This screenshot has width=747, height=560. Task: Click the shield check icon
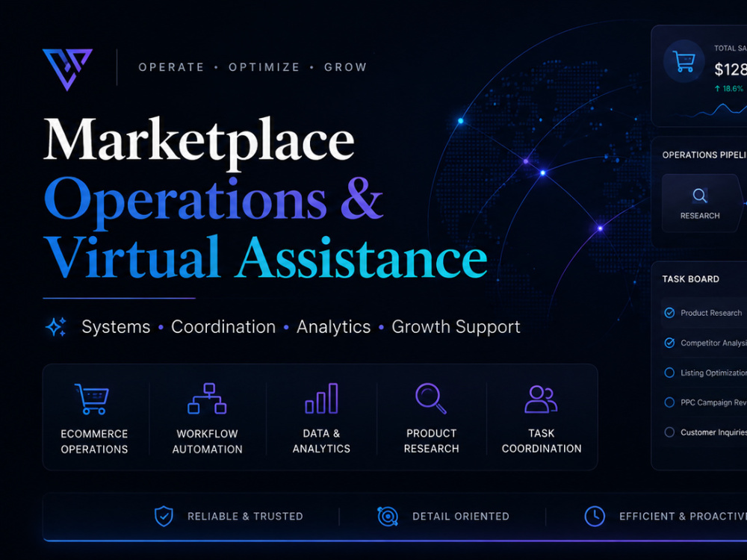click(x=164, y=516)
